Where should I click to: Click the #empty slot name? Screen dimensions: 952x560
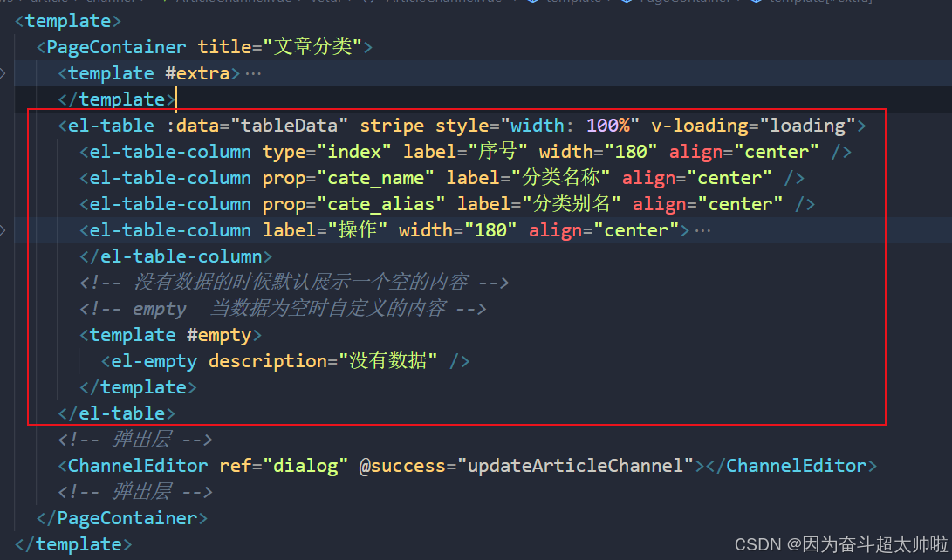[218, 335]
